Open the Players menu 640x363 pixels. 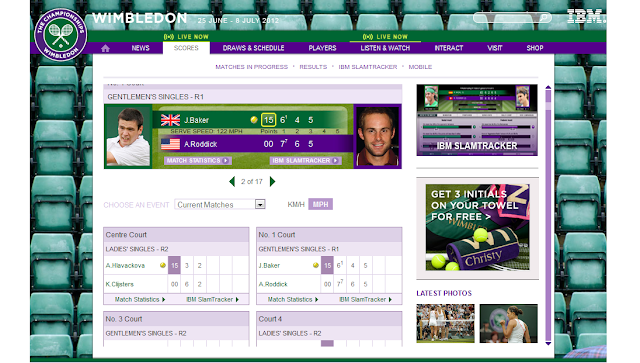coord(322,48)
